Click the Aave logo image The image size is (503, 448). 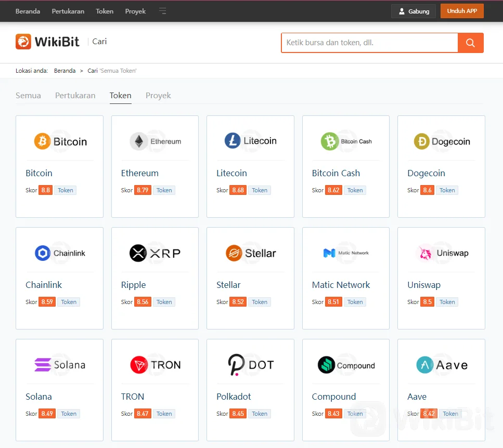[x=442, y=365]
